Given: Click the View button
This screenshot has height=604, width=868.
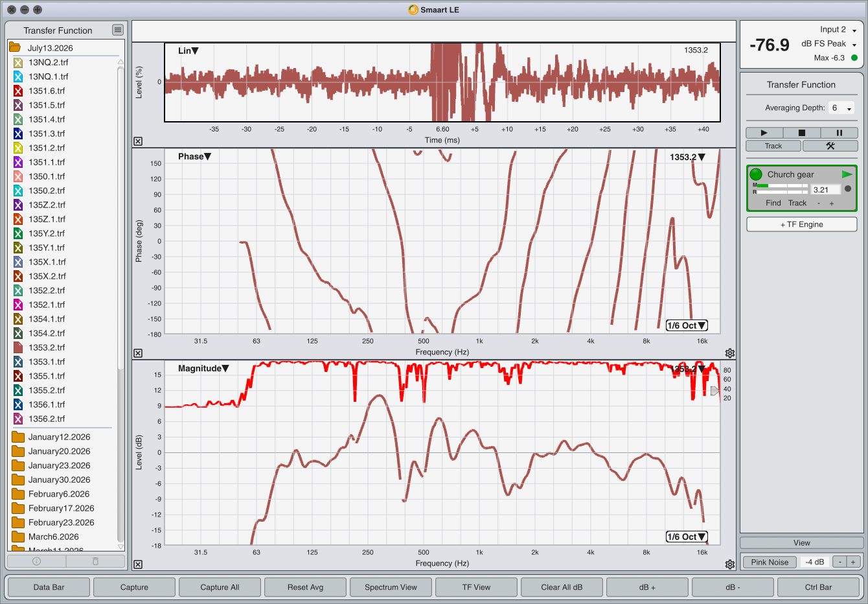Looking at the screenshot, I should click(x=802, y=543).
